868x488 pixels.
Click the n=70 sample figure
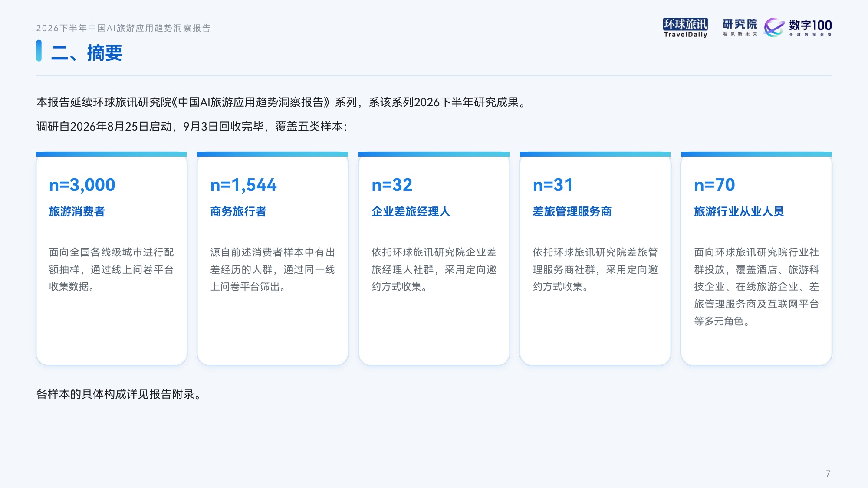click(714, 185)
